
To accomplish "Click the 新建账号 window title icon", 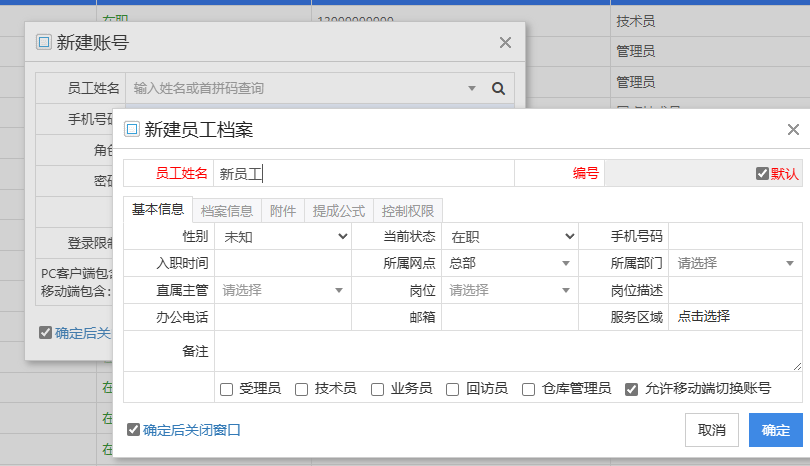I will point(43,42).
